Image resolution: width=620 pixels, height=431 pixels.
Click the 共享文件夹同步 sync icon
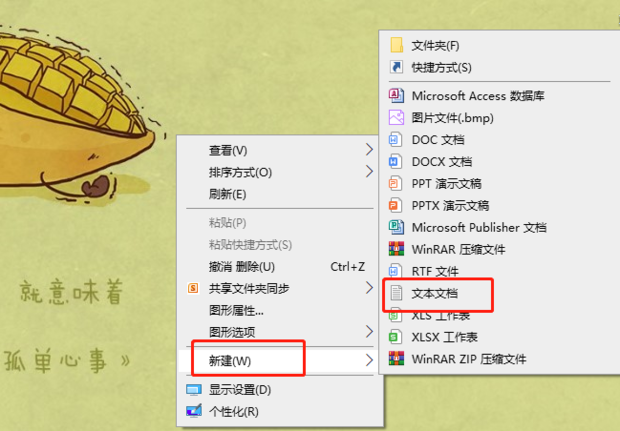click(193, 288)
